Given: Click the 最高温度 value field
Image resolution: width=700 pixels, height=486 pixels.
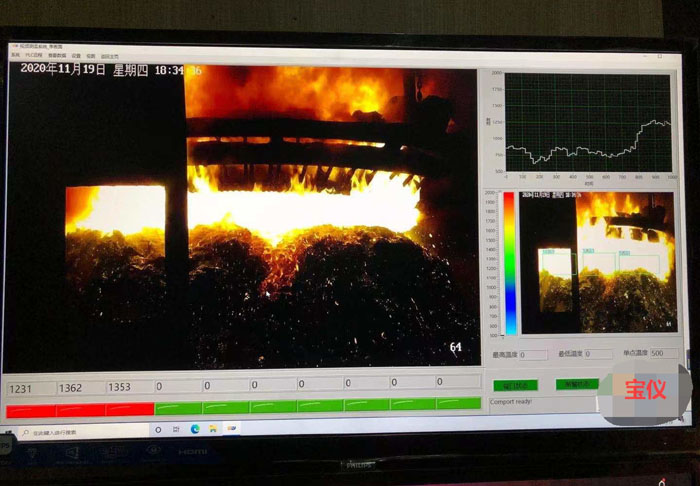Looking at the screenshot, I should (x=533, y=354).
